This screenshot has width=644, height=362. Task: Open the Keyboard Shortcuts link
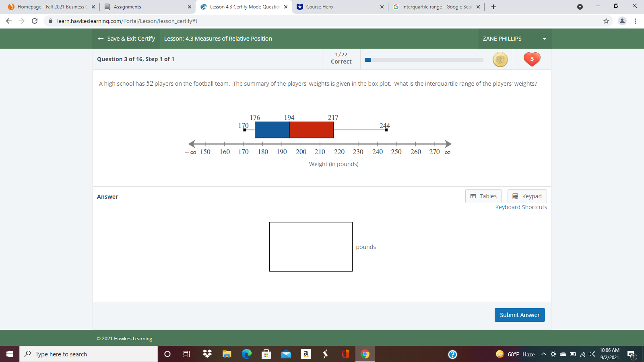(x=521, y=207)
